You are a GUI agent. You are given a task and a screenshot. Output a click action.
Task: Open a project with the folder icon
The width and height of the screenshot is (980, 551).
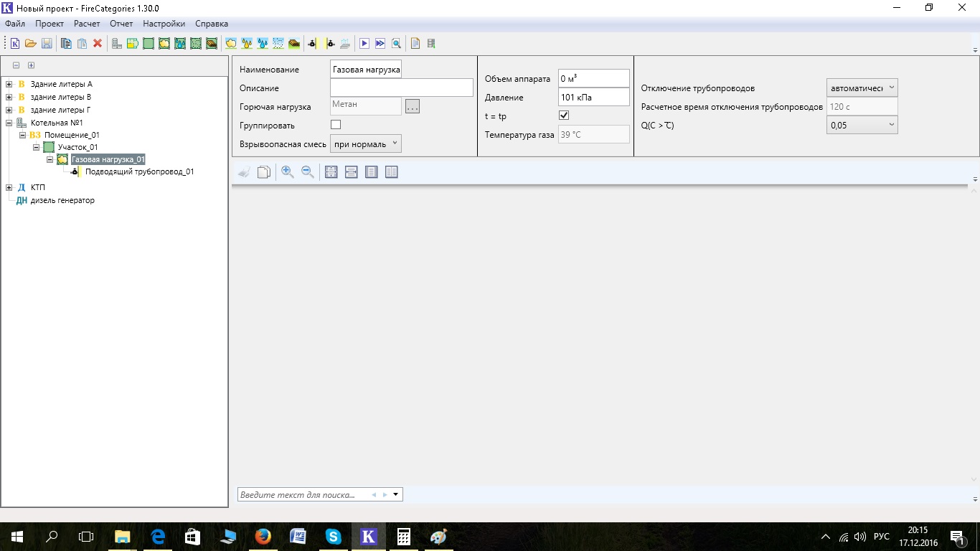click(x=30, y=43)
